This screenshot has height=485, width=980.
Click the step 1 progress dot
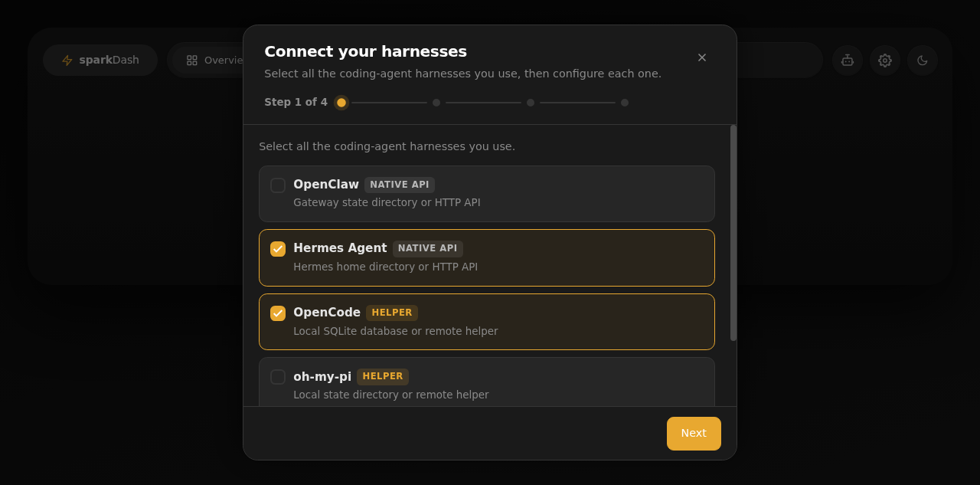pyautogui.click(x=341, y=103)
